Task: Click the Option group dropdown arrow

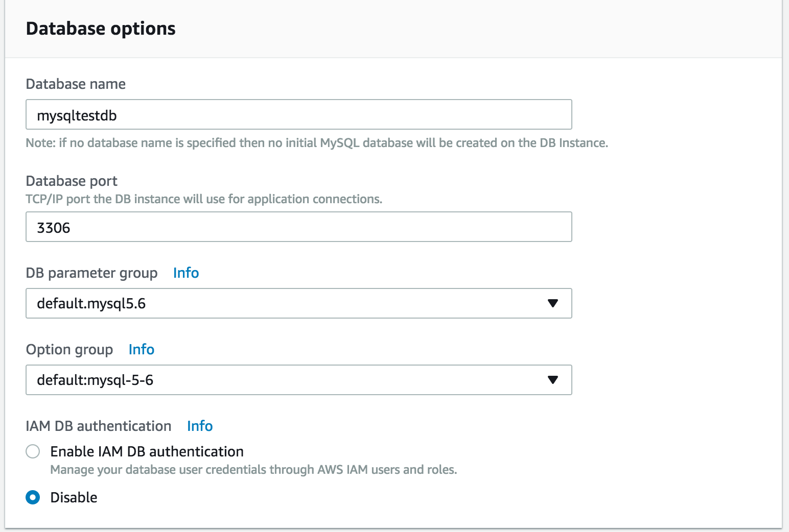Action: coord(552,380)
